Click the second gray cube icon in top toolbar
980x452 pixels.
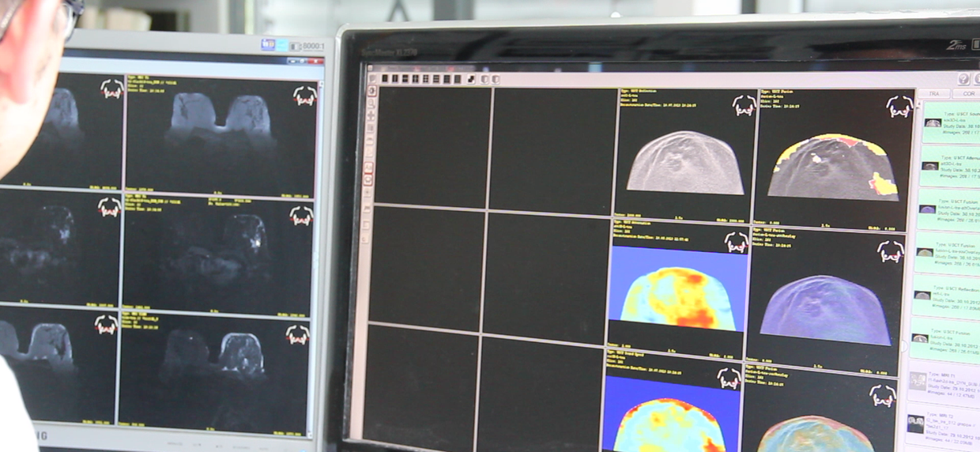(496, 78)
